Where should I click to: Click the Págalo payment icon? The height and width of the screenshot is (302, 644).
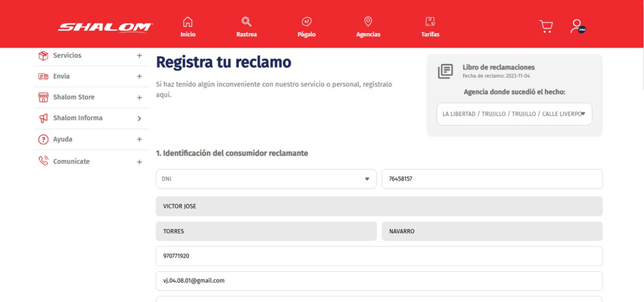pos(306,22)
